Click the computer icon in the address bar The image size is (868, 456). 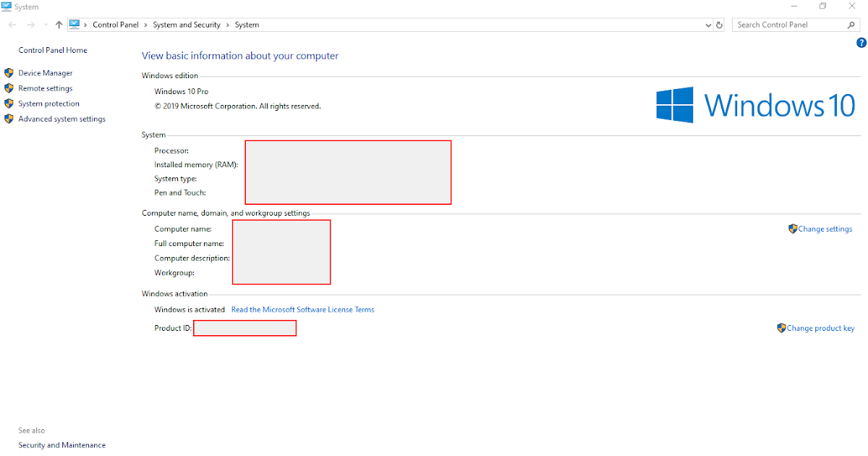pos(75,25)
